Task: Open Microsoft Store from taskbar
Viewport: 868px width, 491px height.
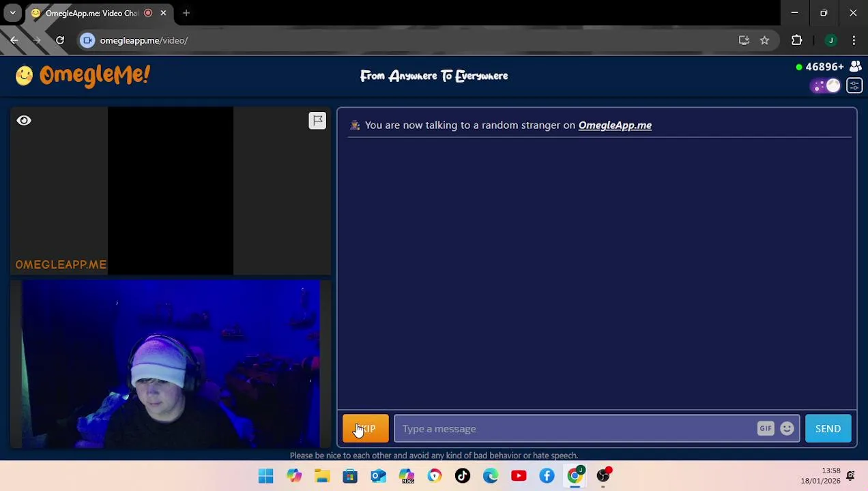Action: pos(350,475)
